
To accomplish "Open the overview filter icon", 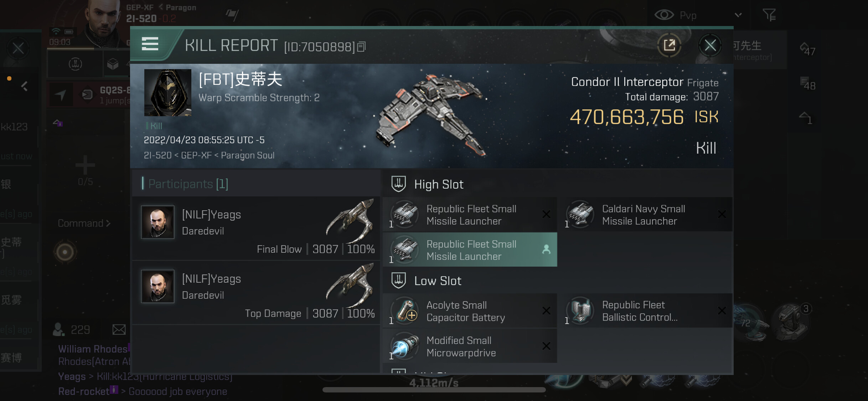I will [x=769, y=15].
